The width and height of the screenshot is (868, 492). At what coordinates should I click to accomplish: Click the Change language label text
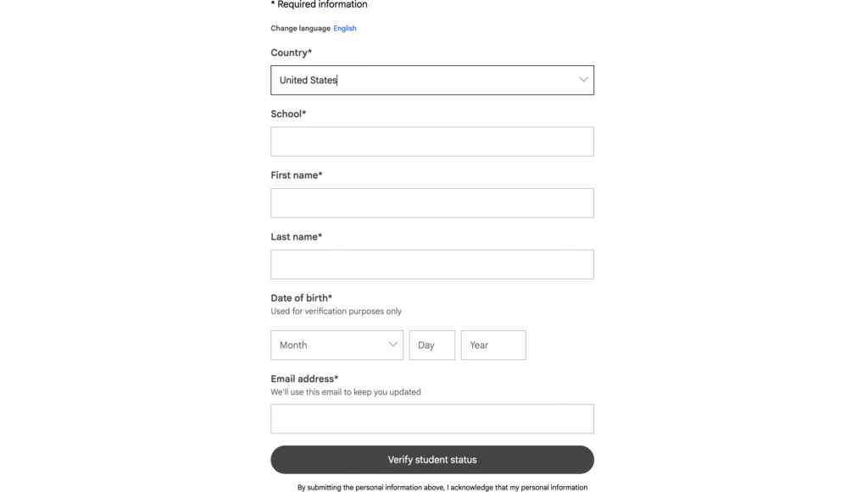[x=300, y=29]
